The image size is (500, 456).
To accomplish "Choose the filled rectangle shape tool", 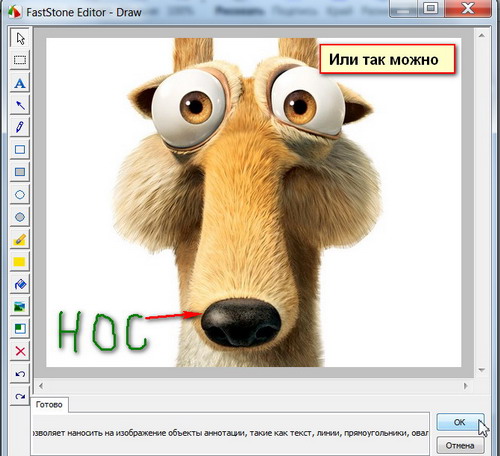I will (x=20, y=172).
